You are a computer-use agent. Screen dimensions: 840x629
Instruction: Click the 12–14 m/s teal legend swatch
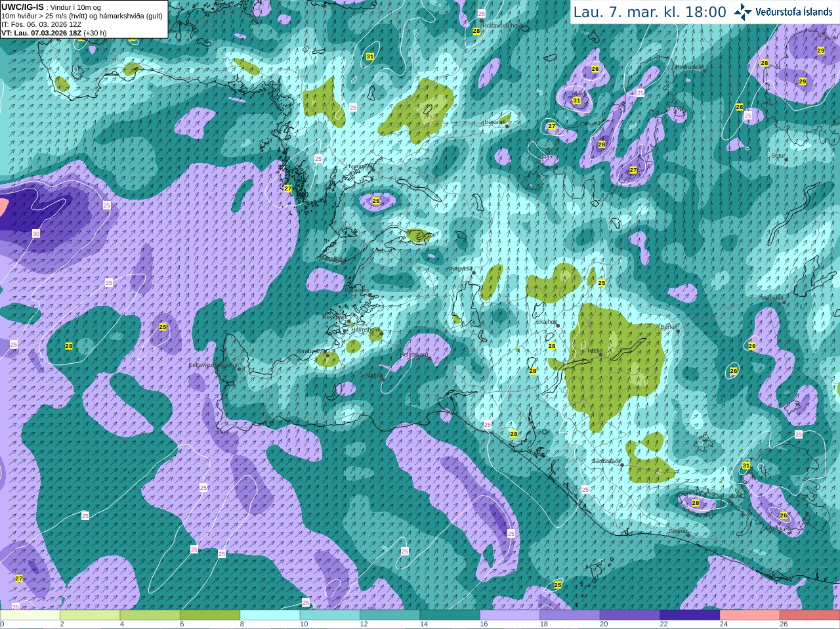click(390, 615)
